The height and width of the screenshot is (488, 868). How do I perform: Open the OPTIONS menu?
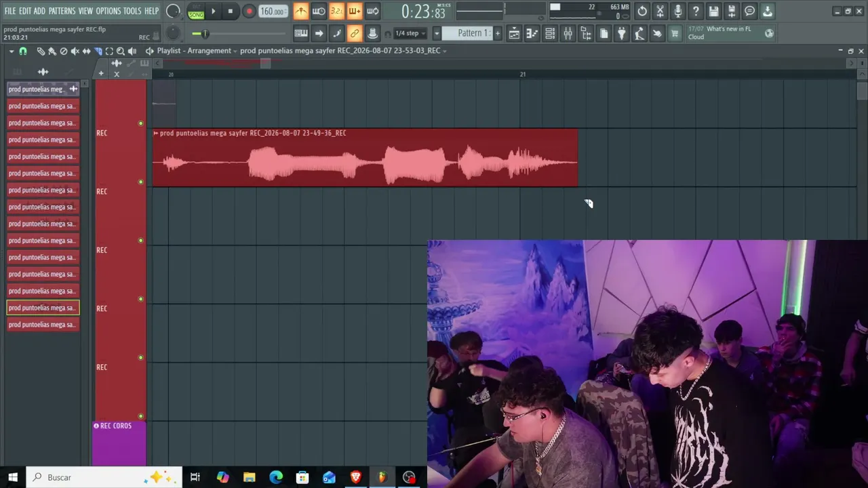108,11
